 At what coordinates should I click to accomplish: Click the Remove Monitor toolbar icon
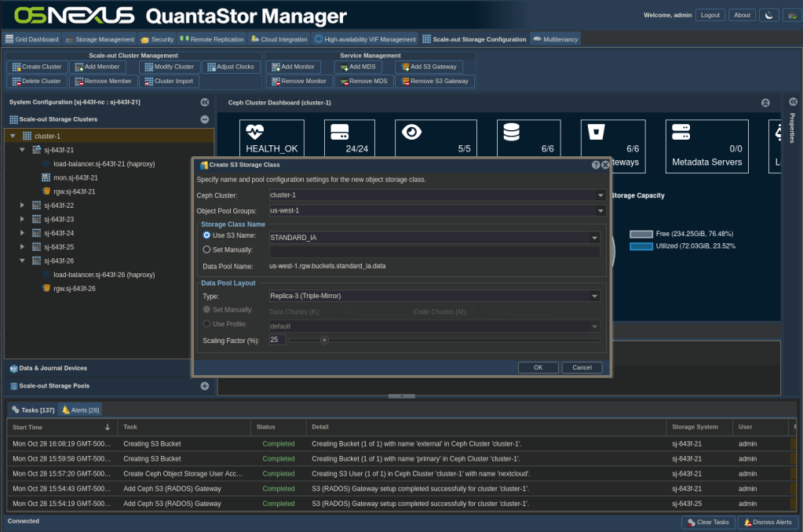click(276, 82)
